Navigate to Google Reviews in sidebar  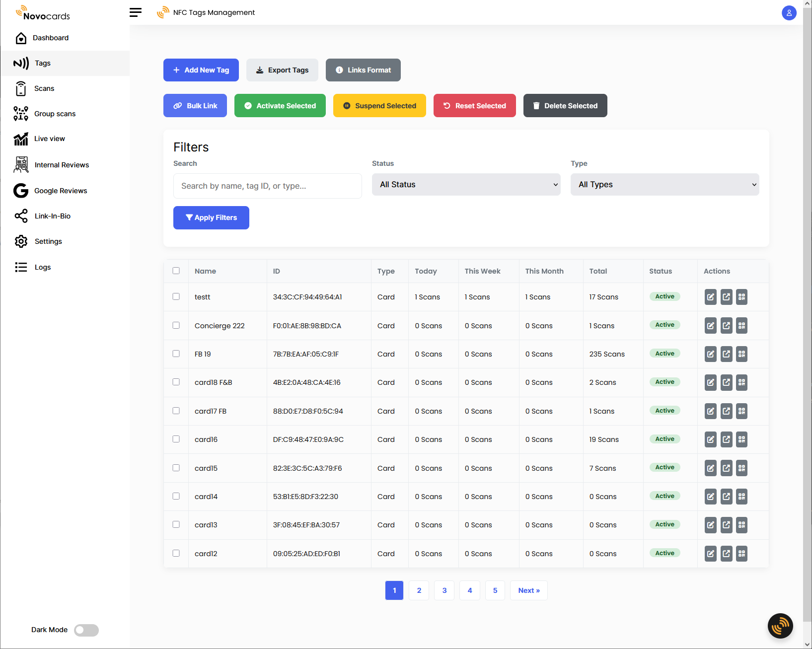tap(60, 191)
